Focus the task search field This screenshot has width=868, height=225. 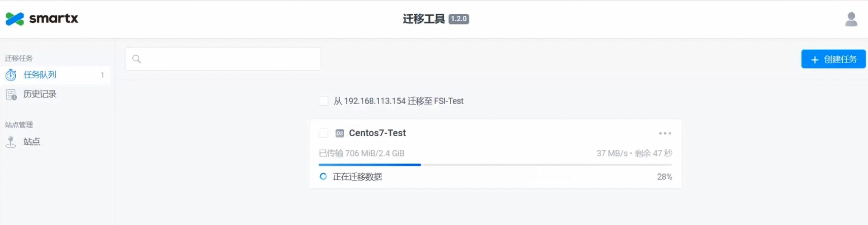pyautogui.click(x=223, y=59)
